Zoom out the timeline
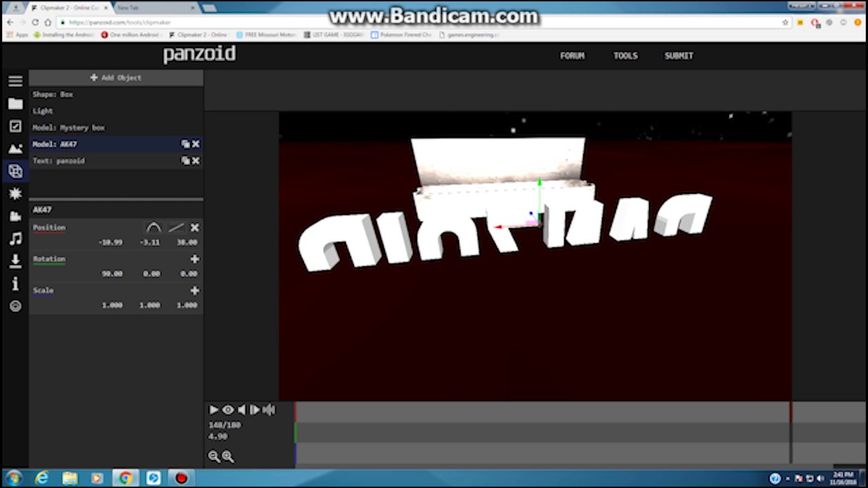Viewport: 868px width, 488px height. [214, 457]
